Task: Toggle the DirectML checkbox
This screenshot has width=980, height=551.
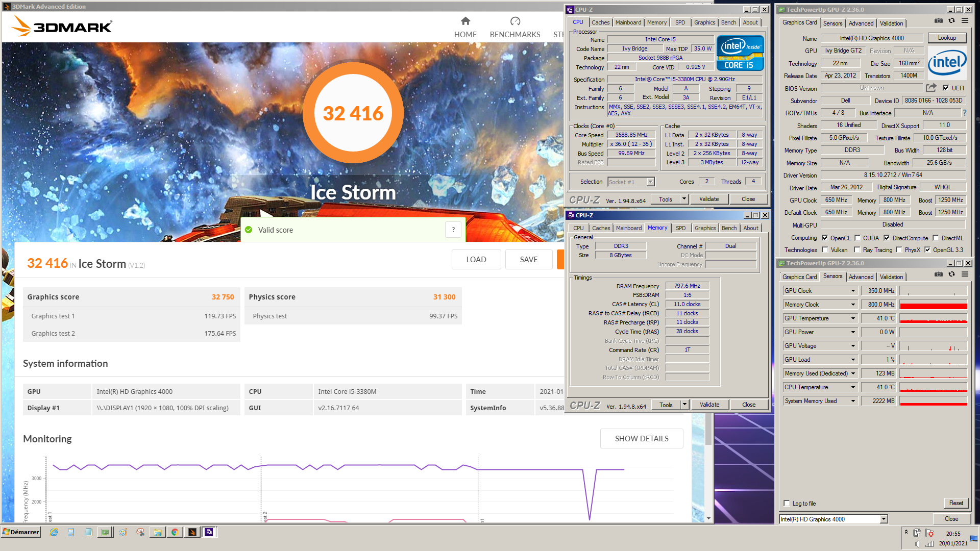Action: pos(936,238)
